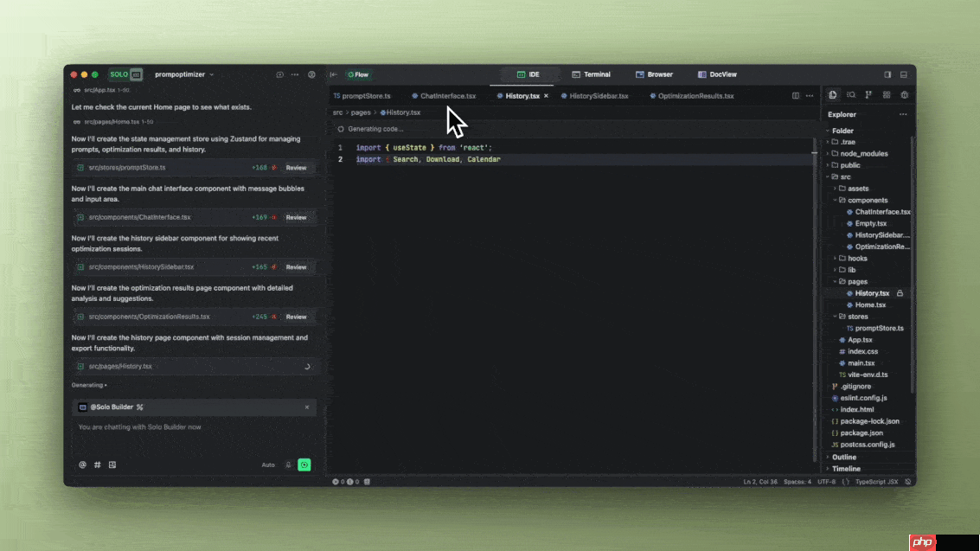
Task: Open the Explorer files icon in sidebar
Action: tap(833, 95)
